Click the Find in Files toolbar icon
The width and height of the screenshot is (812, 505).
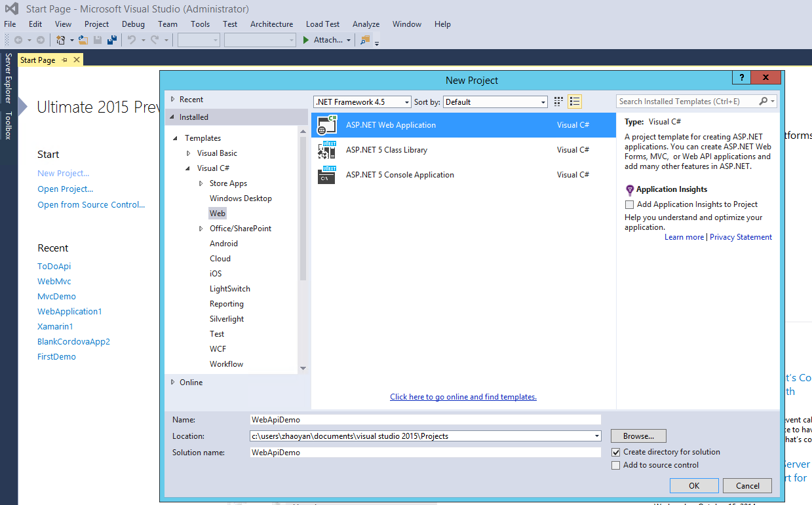tap(365, 40)
